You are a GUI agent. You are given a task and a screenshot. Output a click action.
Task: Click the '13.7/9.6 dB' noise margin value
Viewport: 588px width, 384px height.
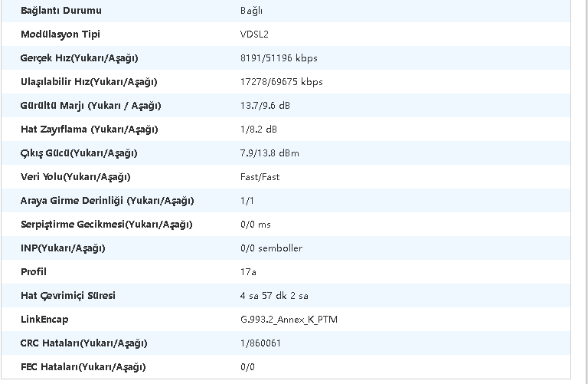pos(265,106)
